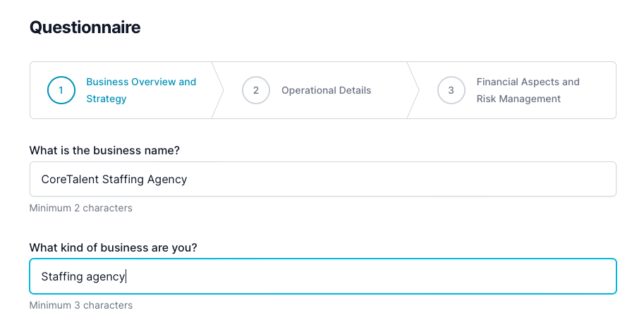Switch to Financial Aspects and Risk Management
644x334 pixels.
pos(528,90)
